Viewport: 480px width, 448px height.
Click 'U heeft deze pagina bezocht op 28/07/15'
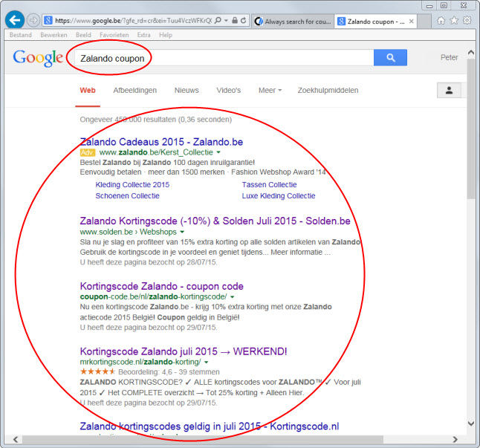(x=148, y=262)
